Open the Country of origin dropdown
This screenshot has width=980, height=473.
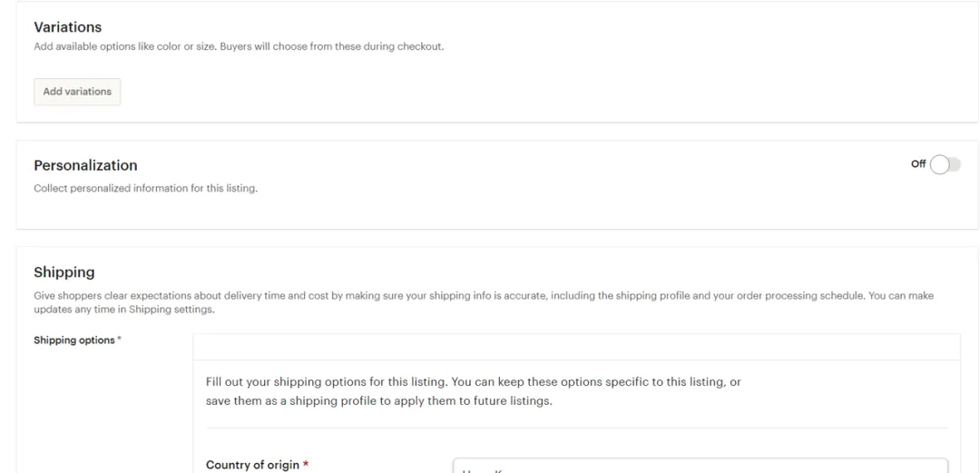click(x=700, y=465)
